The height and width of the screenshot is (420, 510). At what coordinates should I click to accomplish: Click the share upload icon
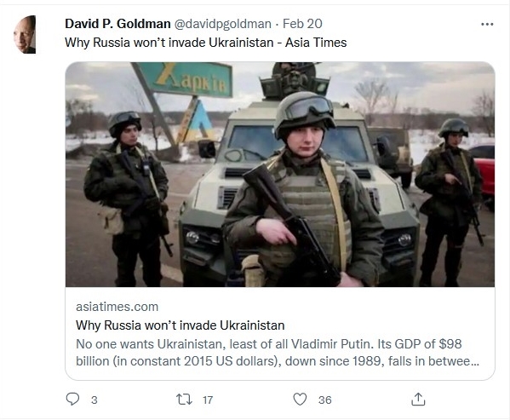[418, 400]
